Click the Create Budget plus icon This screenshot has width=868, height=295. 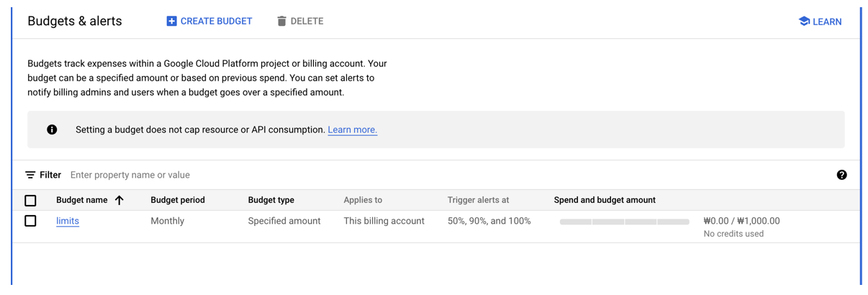(171, 22)
